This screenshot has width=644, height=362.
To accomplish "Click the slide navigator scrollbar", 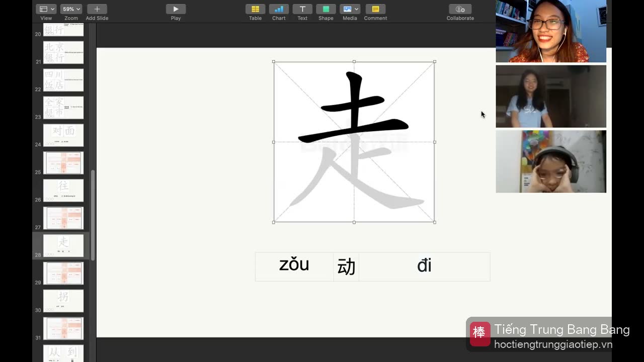I will coord(93,215).
